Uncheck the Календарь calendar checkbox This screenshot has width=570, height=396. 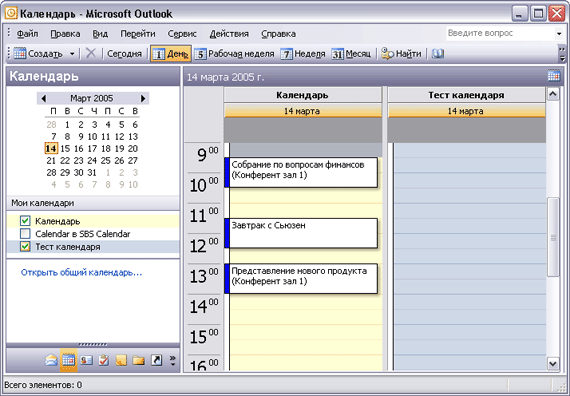(25, 221)
